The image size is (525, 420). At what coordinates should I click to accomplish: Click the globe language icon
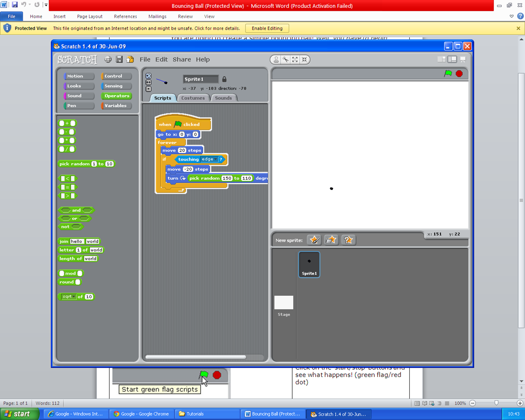click(107, 59)
